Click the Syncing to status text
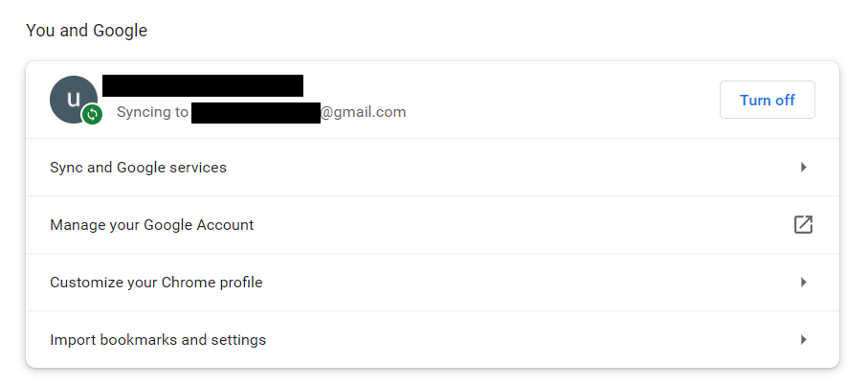The height and width of the screenshot is (386, 868). 152,112
